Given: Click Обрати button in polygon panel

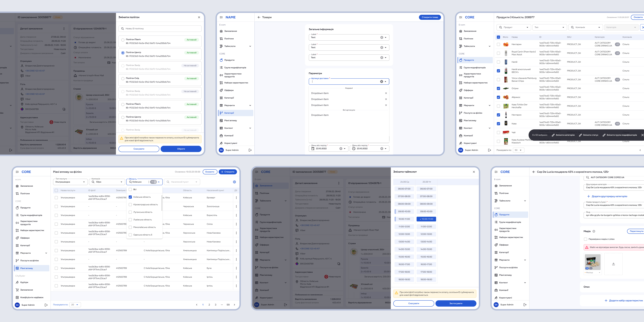Looking at the screenshot, I should click(181, 149).
